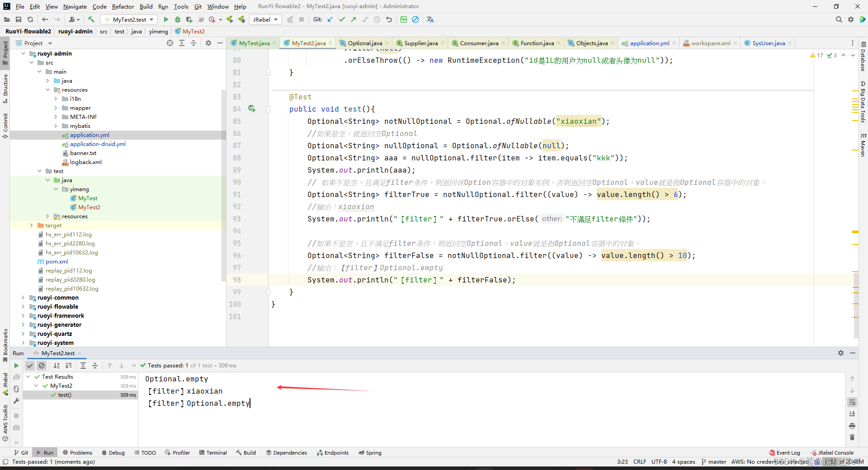The width and height of the screenshot is (868, 470).
Task: Collapse the ruoyi-admin module node
Action: [23, 53]
